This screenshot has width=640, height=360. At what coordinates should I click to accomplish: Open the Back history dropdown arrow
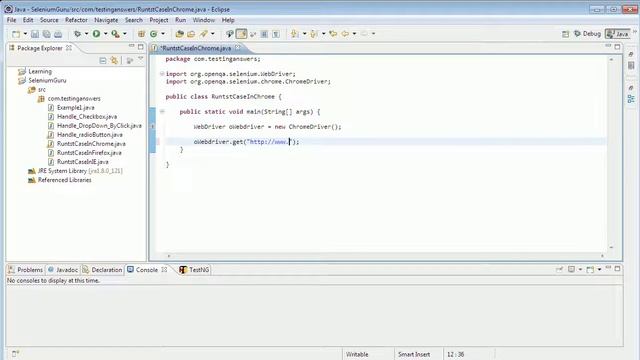354,34
